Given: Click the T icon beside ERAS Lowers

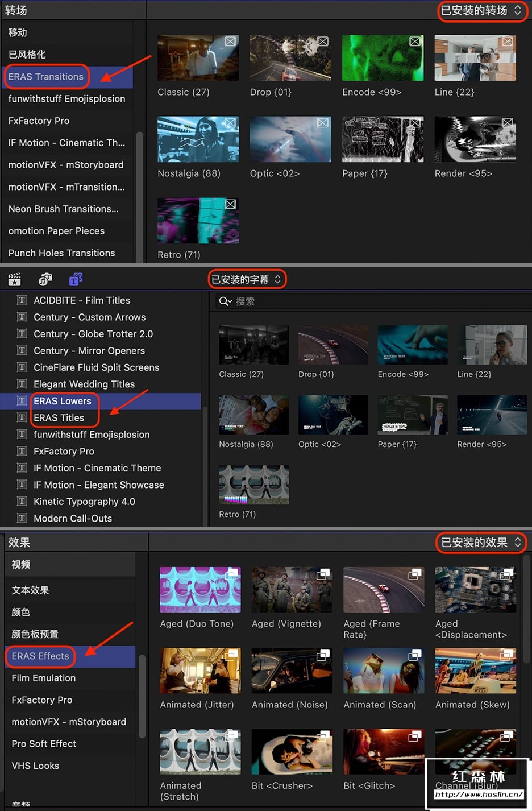Looking at the screenshot, I should (x=22, y=400).
